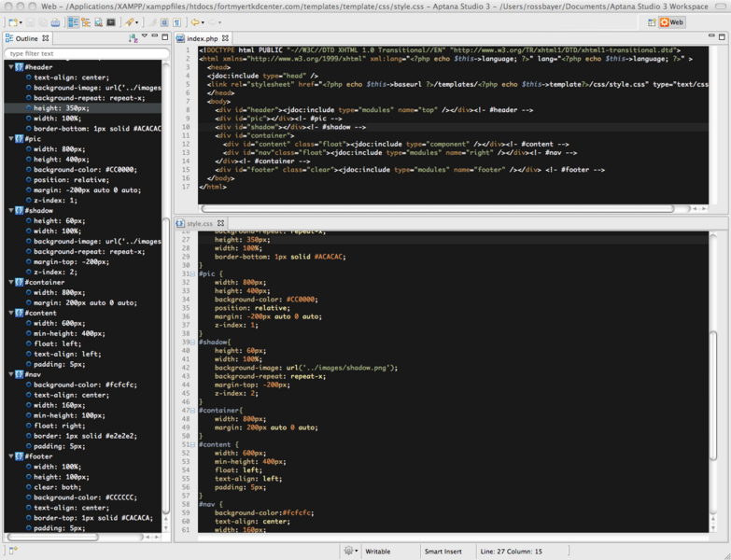Screen dimensions: 731x560
Task: Toggle block selection mode
Action: pos(164,22)
